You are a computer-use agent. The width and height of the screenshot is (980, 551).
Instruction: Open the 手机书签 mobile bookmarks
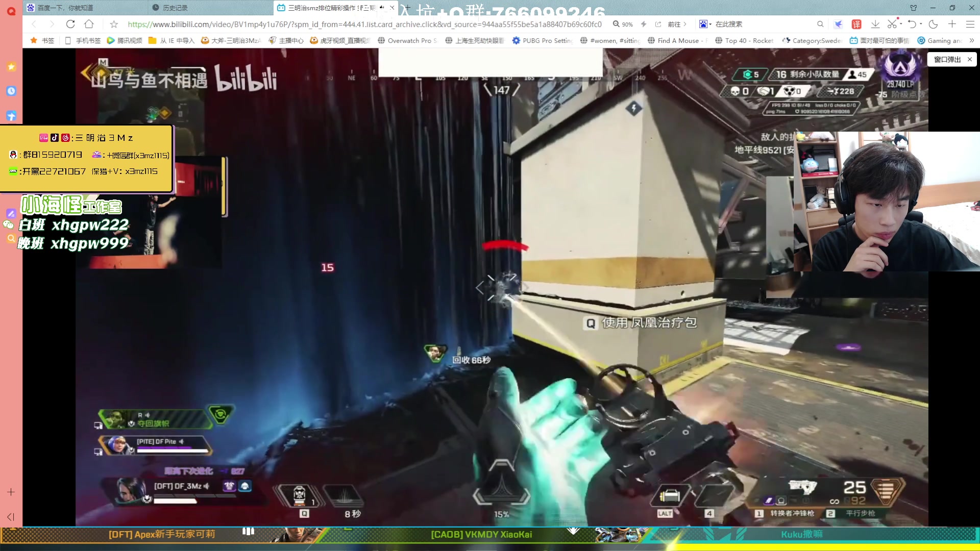click(83, 40)
